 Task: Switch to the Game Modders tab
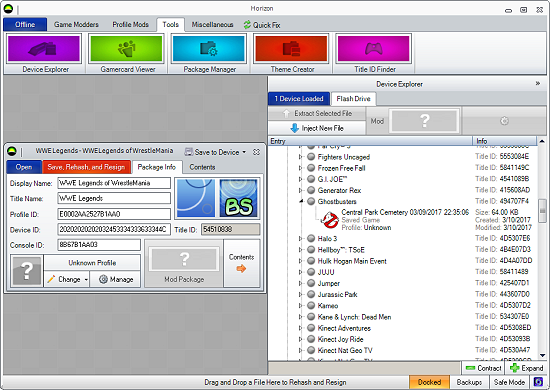[x=76, y=25]
